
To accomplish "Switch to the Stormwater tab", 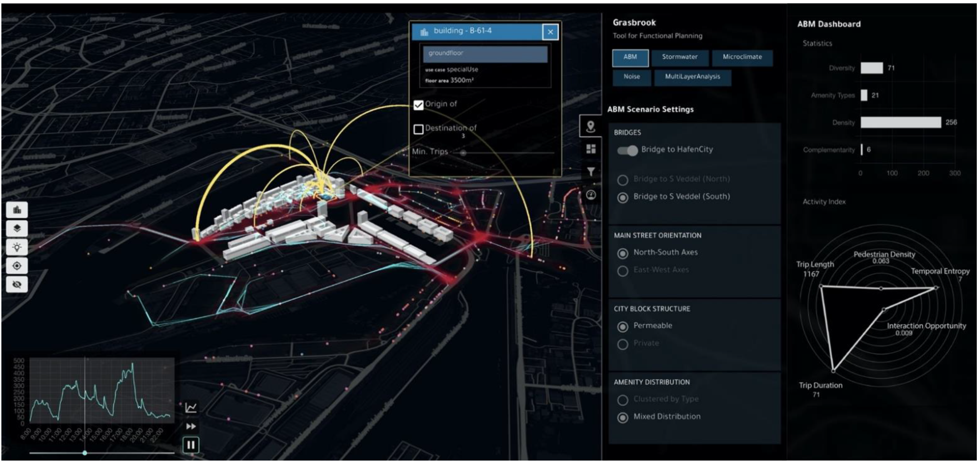I will pyautogui.click(x=679, y=57).
